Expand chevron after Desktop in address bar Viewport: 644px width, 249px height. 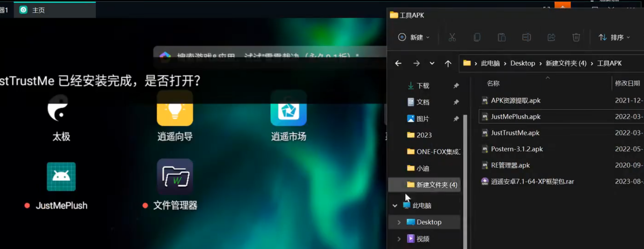click(x=540, y=63)
